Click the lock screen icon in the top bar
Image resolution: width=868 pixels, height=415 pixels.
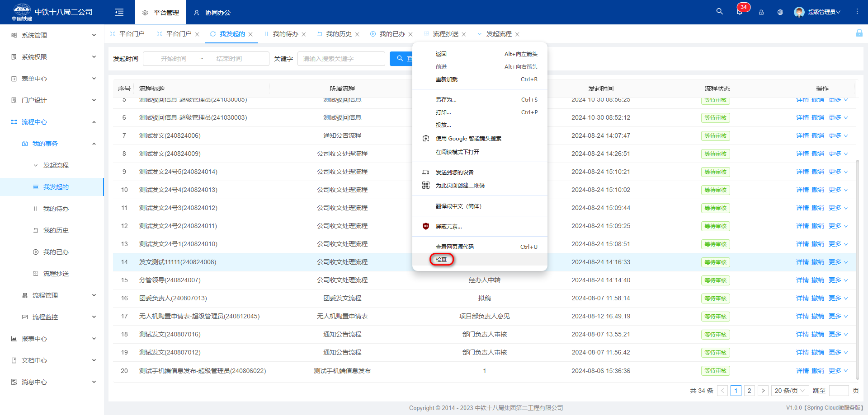[x=761, y=12]
